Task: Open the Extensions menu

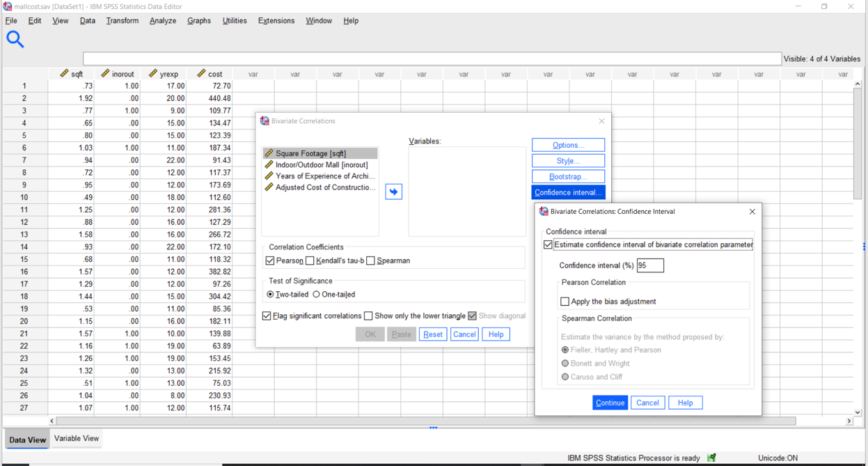Action: pyautogui.click(x=276, y=21)
